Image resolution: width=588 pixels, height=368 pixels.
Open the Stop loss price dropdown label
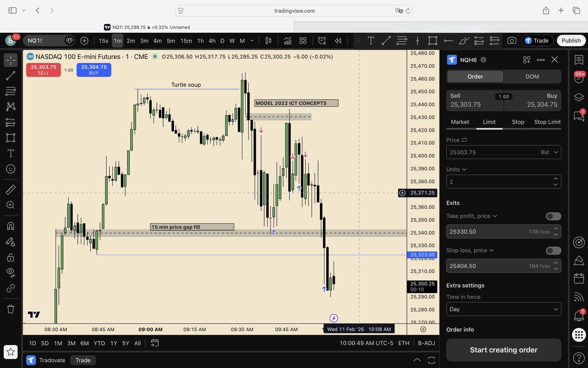point(470,250)
